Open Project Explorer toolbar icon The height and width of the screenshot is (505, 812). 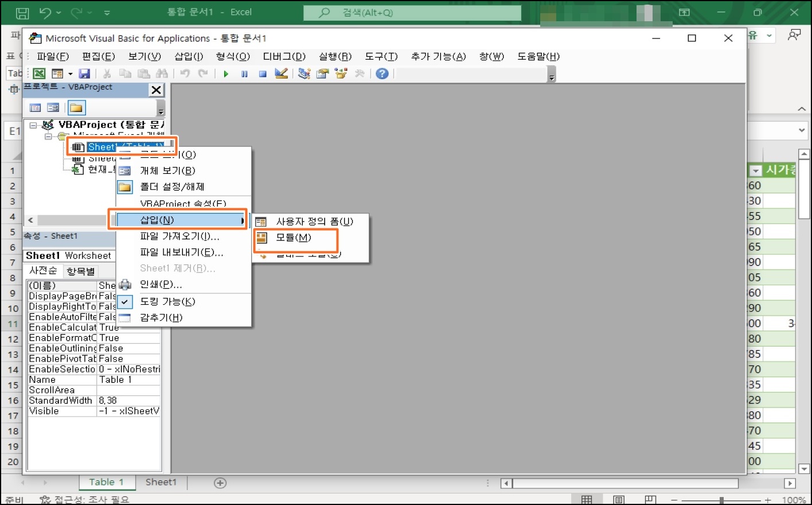coord(304,73)
